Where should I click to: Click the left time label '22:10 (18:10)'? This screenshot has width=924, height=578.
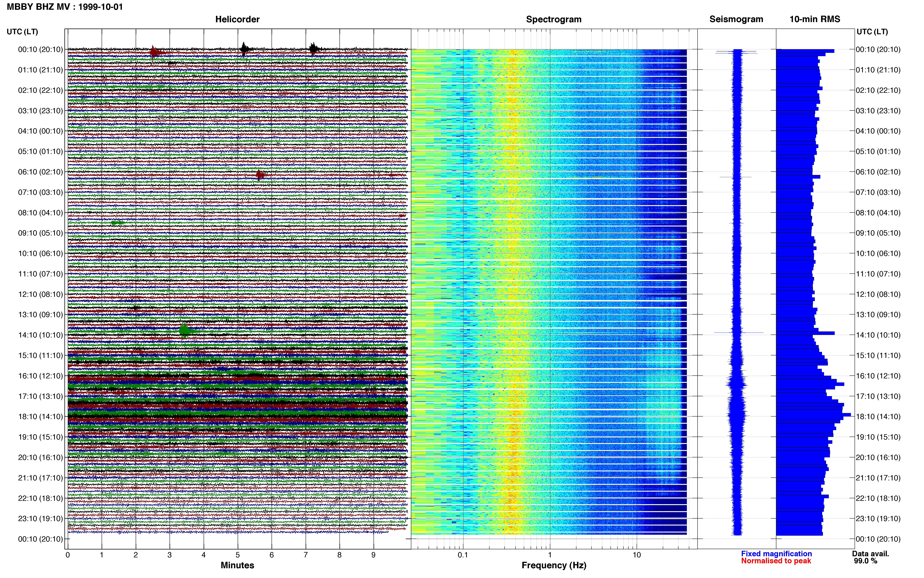pyautogui.click(x=41, y=498)
